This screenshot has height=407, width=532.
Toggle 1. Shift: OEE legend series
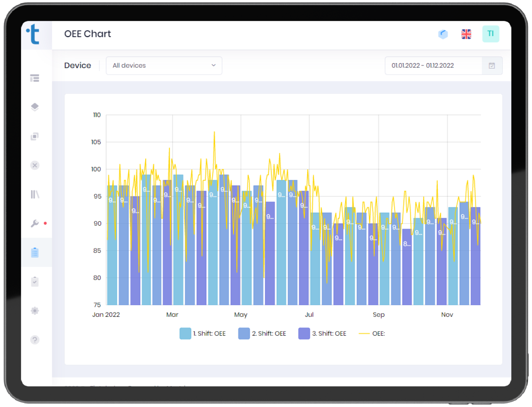pos(203,334)
